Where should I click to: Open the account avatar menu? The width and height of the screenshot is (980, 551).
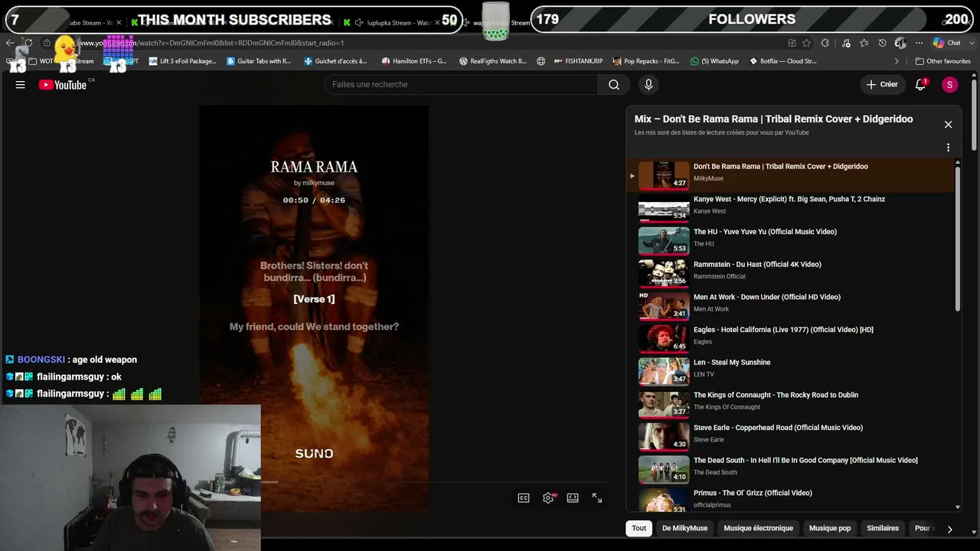[x=949, y=85]
